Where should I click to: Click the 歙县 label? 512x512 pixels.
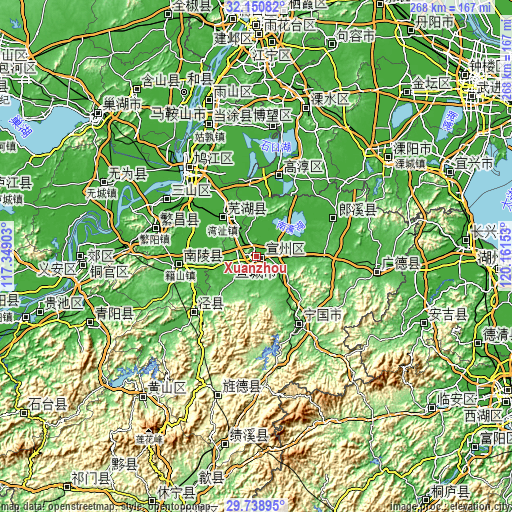pyautogui.click(x=211, y=478)
